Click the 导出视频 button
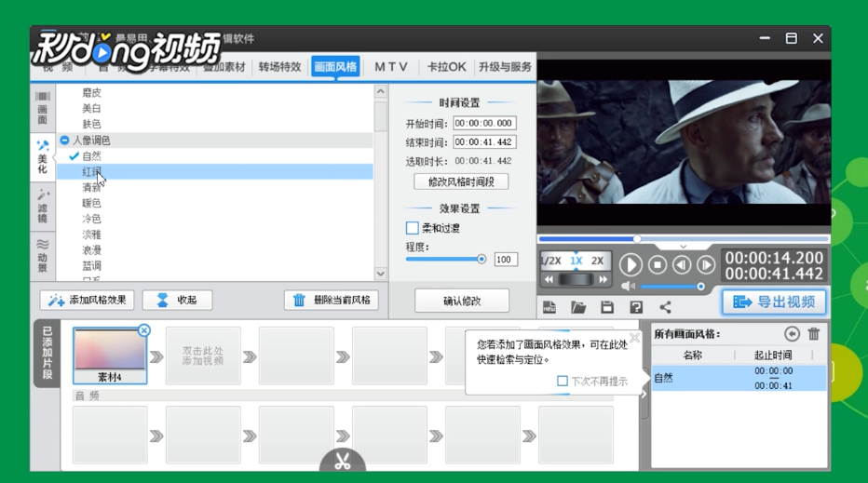Viewport: 868px width, 483px height. click(x=774, y=302)
